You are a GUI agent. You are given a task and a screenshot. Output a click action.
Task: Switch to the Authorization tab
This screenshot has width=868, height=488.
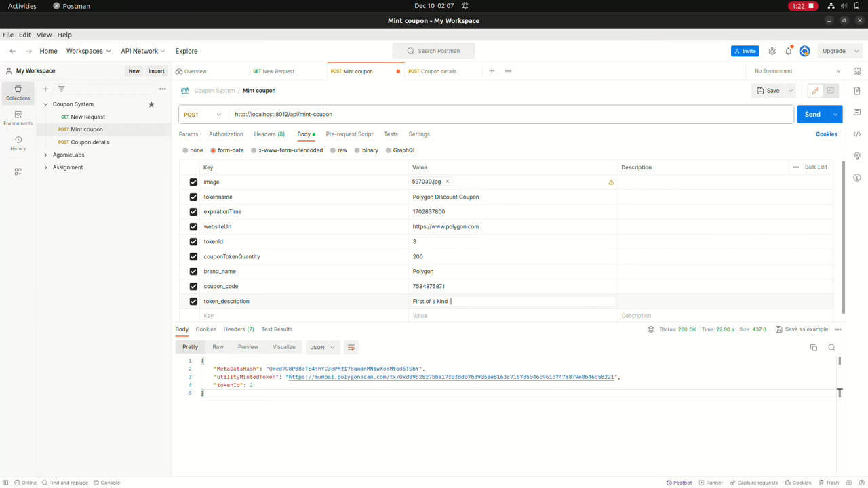coord(226,134)
